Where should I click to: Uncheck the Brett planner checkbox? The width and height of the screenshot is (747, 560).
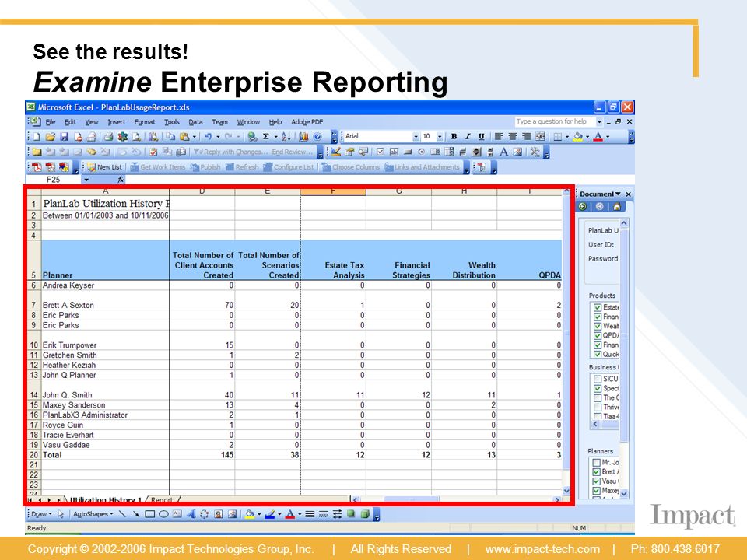pos(596,472)
